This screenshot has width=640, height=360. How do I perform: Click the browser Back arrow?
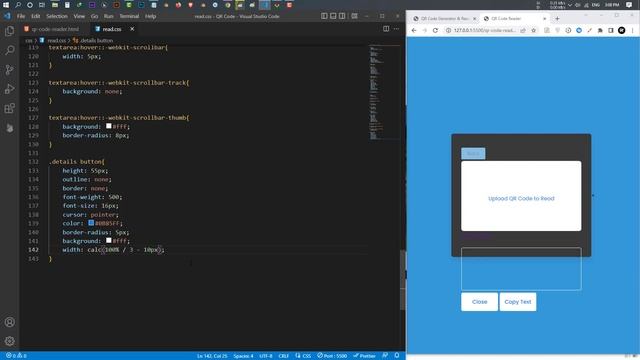tap(414, 31)
